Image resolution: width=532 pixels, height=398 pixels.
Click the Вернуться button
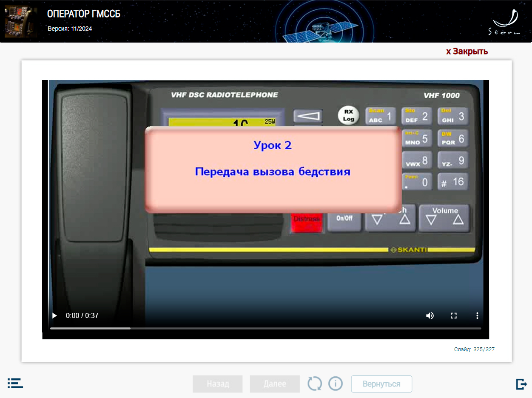coord(381,384)
